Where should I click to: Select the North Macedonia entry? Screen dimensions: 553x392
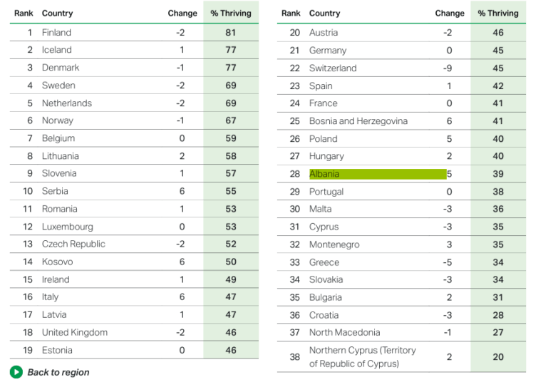pyautogui.click(x=344, y=332)
